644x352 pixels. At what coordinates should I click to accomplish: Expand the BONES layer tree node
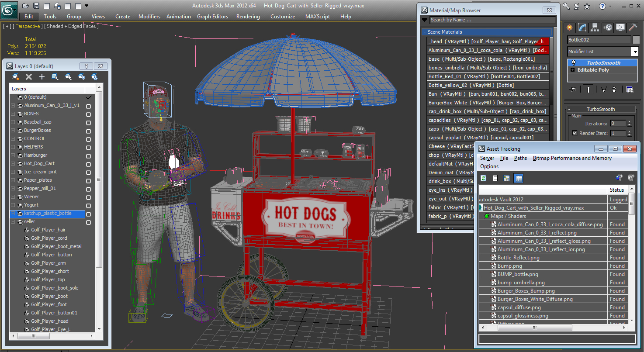[x=13, y=114]
